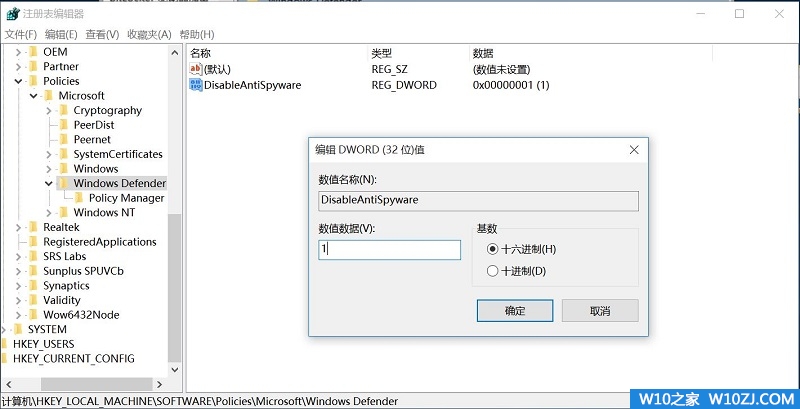The width and height of the screenshot is (800, 409).
Task: Click the Registry Editor app icon in title bar
Action: (x=12, y=14)
